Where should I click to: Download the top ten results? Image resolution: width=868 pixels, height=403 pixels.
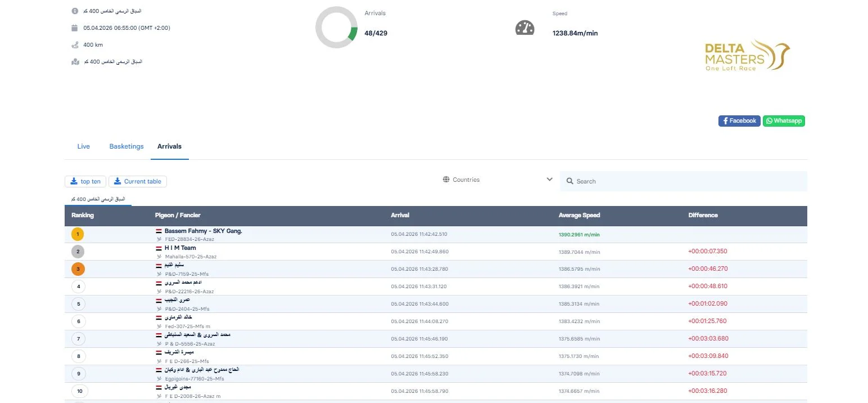click(85, 181)
